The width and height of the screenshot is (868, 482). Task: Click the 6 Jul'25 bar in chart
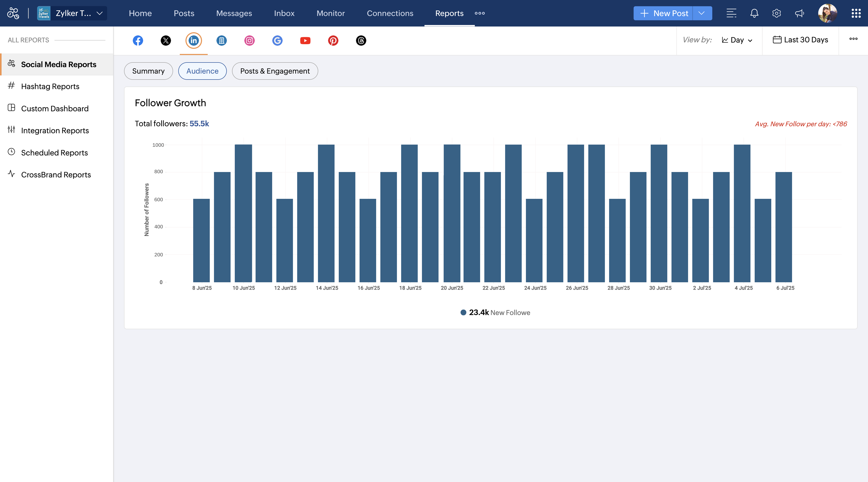click(x=784, y=227)
